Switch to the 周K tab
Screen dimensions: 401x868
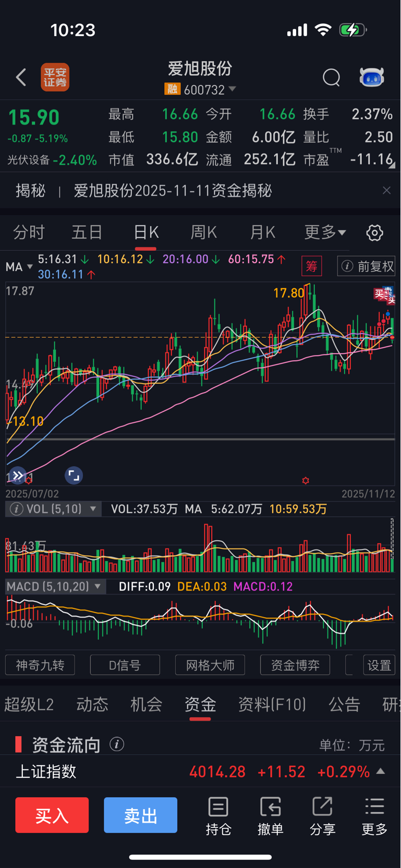[x=204, y=233]
